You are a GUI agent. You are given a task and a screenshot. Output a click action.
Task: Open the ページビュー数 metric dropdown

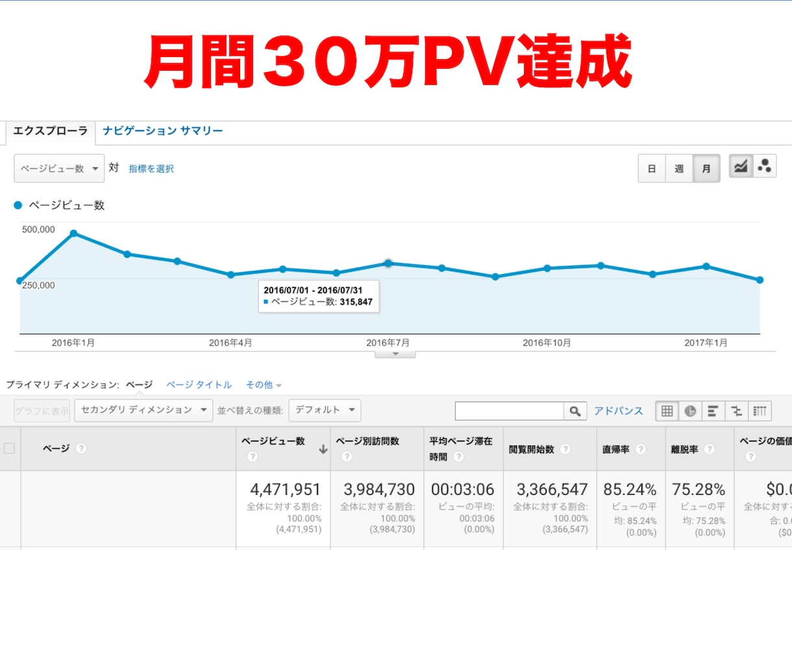point(59,168)
